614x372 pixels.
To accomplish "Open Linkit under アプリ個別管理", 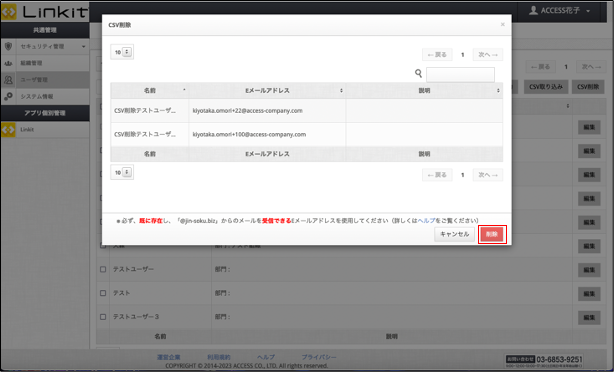I will click(45, 129).
